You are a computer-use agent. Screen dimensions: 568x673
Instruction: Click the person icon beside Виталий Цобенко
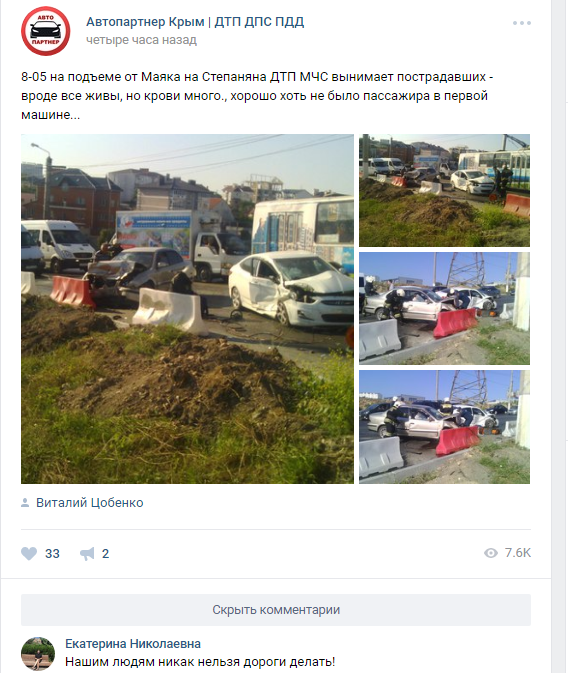(25, 503)
